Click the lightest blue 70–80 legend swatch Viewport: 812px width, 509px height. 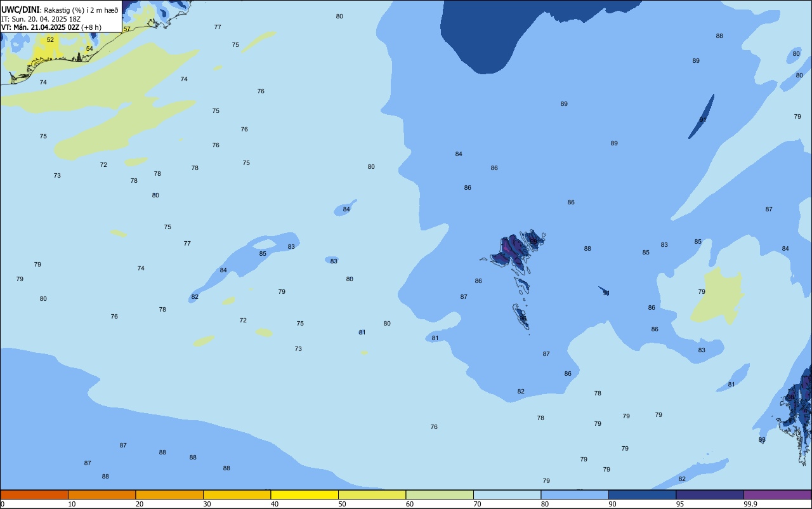click(507, 494)
